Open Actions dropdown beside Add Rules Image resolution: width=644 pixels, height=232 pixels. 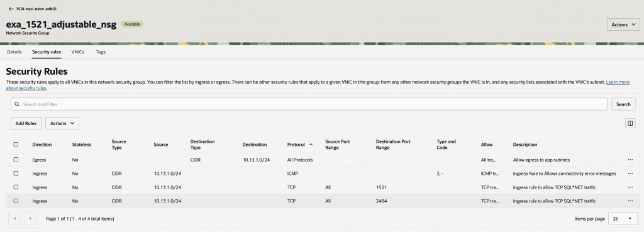62,123
